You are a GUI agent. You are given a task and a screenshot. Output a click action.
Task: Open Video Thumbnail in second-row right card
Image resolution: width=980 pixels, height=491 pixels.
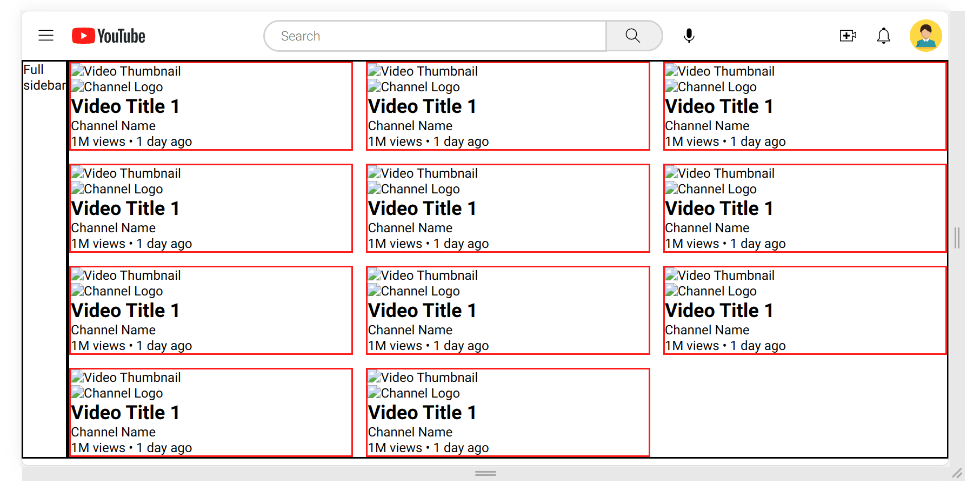719,173
